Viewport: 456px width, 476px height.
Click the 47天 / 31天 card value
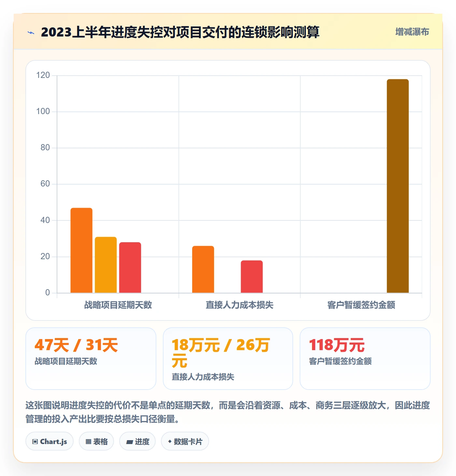(x=76, y=345)
